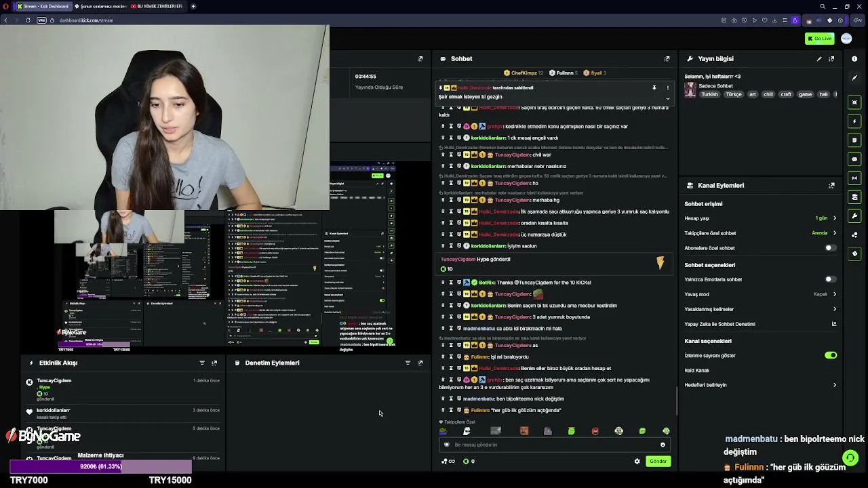Filter the Denetim Eylemleri list
This screenshot has height=488, width=868.
coord(408,363)
